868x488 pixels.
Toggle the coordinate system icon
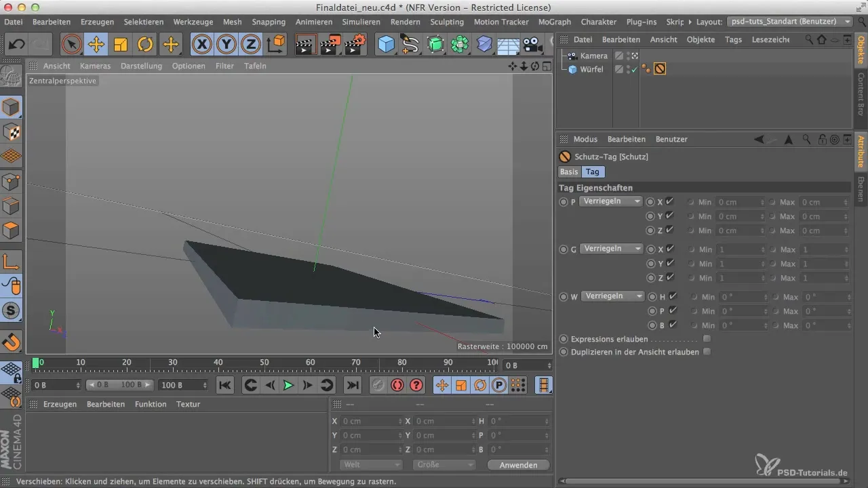(x=276, y=45)
